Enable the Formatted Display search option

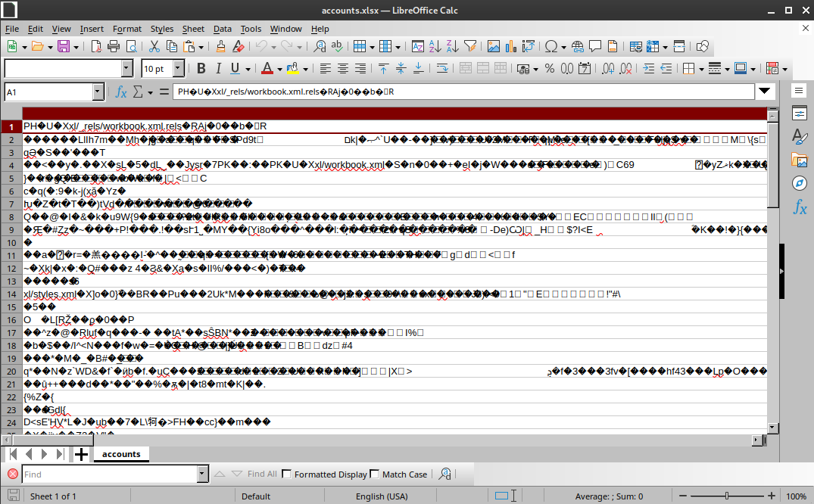click(286, 474)
